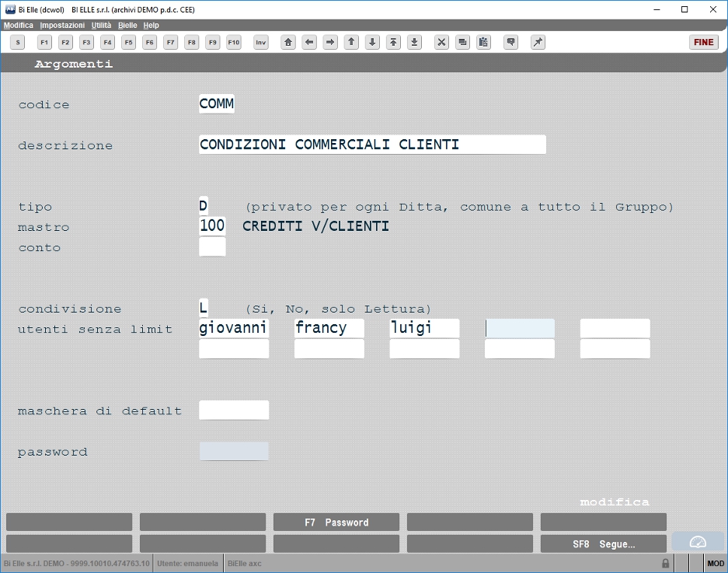
Task: Click the page-up (arrow with top bar) icon
Action: pos(393,42)
